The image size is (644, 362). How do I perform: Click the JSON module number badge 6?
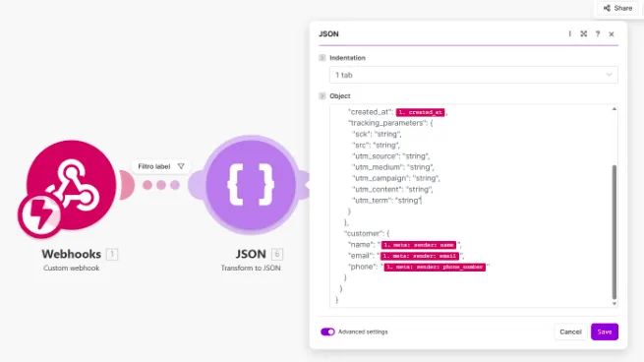(277, 255)
